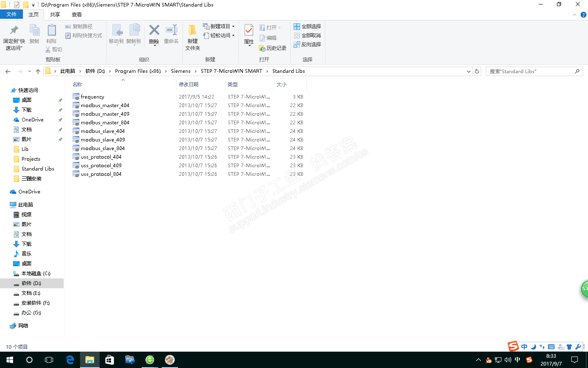Image resolution: width=588 pixels, height=368 pixels.
Task: Open Projects in quick access
Action: [x=31, y=159]
